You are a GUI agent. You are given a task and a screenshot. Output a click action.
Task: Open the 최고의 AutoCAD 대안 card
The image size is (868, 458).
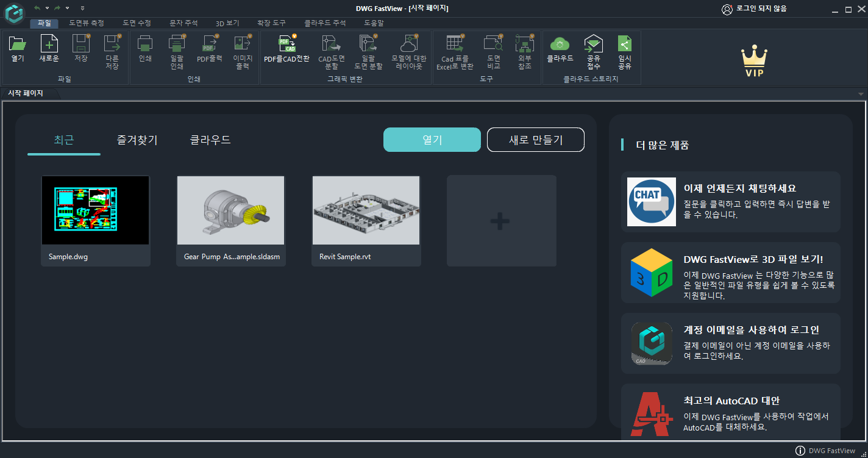click(731, 412)
